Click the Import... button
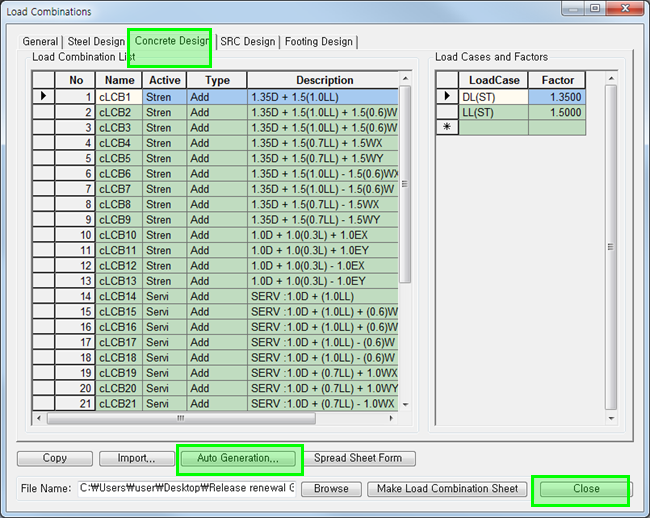 (x=136, y=458)
